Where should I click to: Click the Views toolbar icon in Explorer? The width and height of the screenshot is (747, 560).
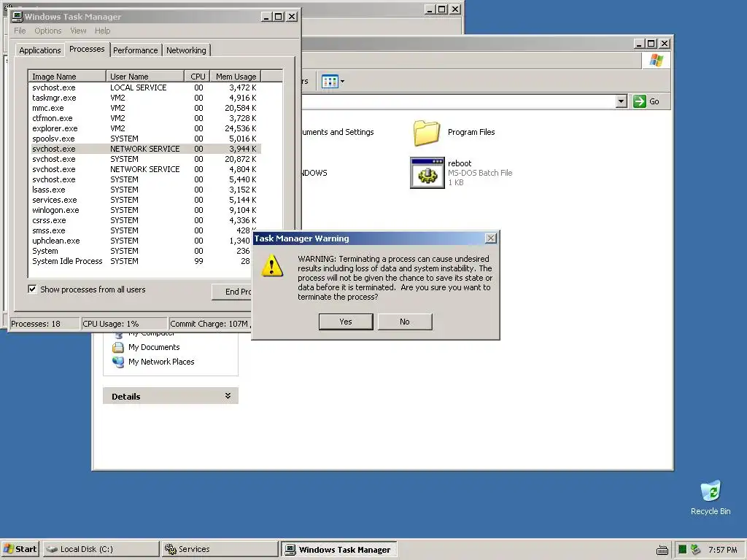click(330, 82)
